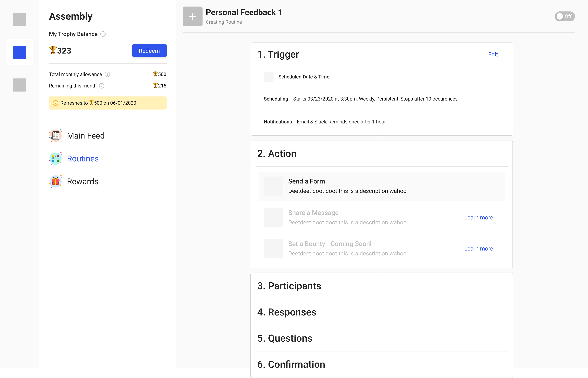Go to Rewards in the sidebar
Viewport: 588px width, 378px height.
pyautogui.click(x=82, y=182)
